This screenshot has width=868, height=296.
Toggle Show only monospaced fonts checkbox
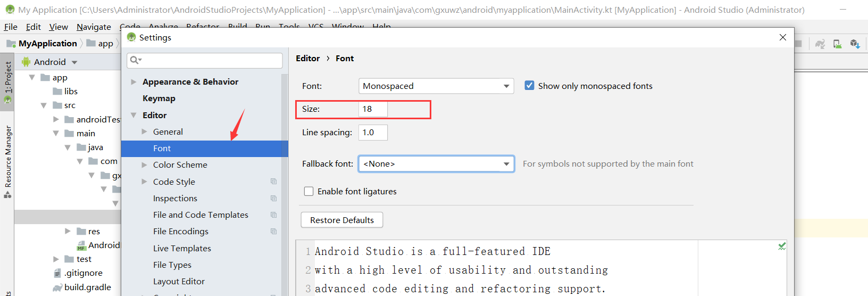529,85
